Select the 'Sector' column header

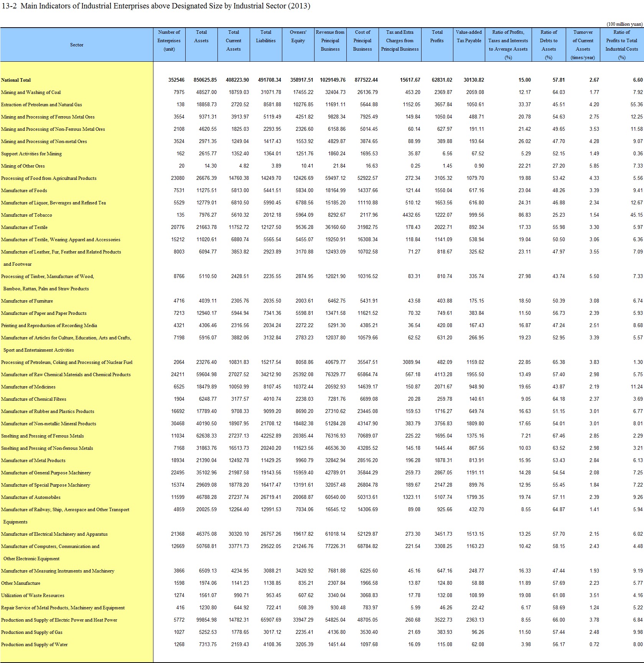pos(77,45)
